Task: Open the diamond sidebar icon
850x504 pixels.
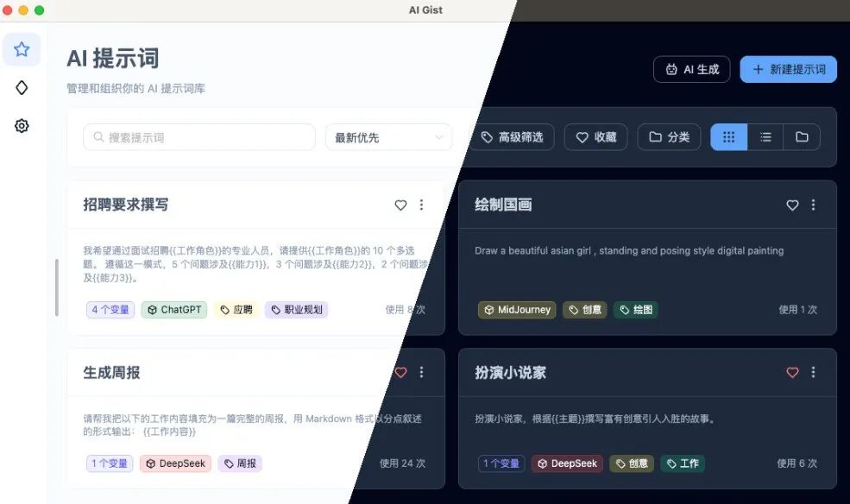Action: (x=22, y=88)
